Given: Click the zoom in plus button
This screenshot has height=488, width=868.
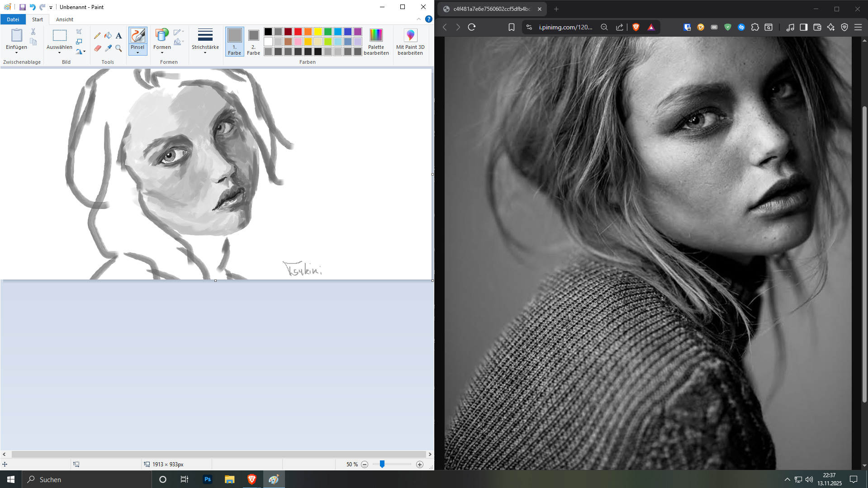Looking at the screenshot, I should pos(420,464).
